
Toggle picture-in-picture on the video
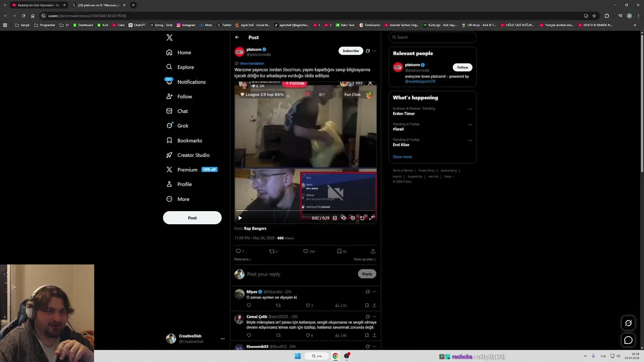tap(362, 218)
